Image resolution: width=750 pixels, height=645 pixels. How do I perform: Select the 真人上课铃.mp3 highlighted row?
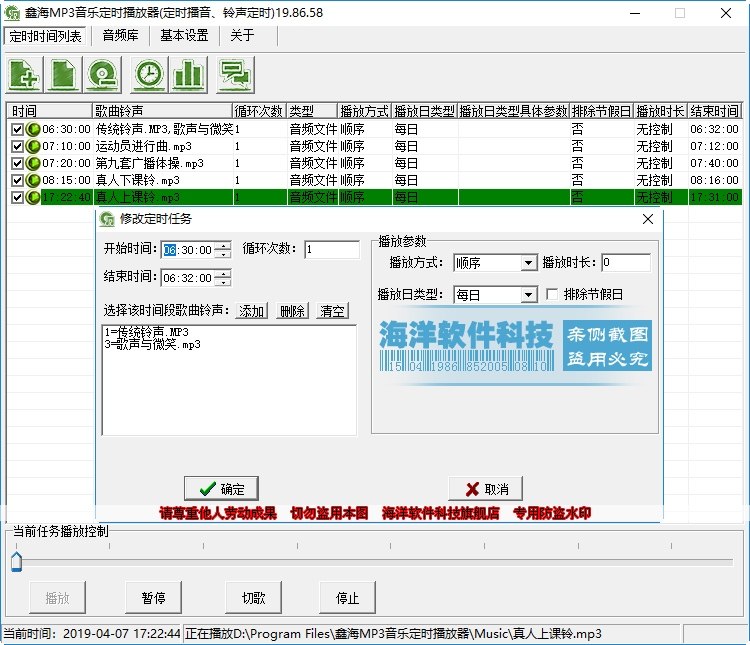(x=374, y=197)
